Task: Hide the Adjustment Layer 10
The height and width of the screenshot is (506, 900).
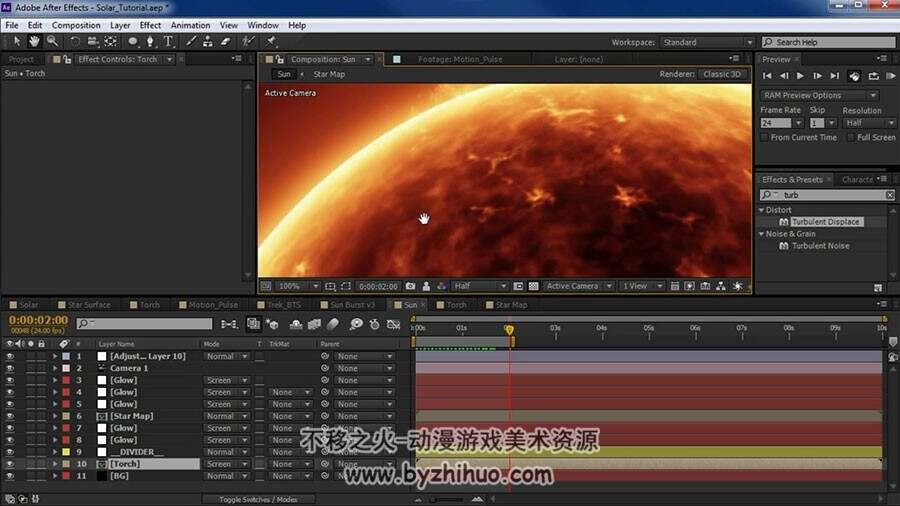Action: point(10,356)
